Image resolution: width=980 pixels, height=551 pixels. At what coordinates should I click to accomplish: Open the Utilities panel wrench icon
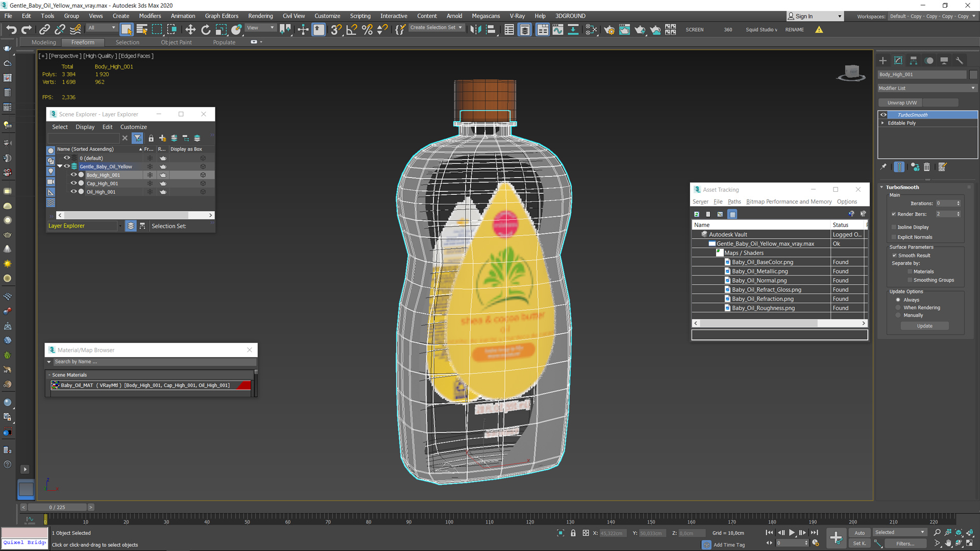[959, 61]
